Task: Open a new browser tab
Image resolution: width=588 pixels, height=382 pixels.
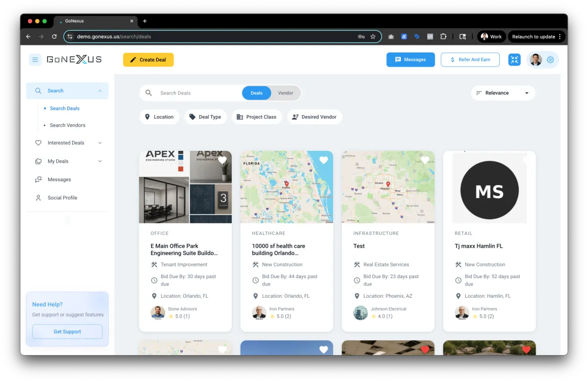Action: coord(145,21)
